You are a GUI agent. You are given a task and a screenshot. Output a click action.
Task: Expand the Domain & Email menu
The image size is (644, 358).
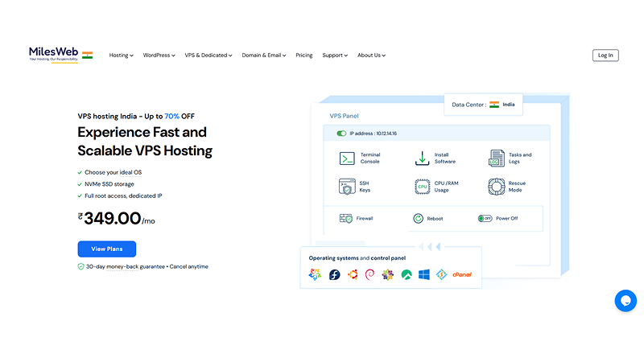[x=264, y=56]
